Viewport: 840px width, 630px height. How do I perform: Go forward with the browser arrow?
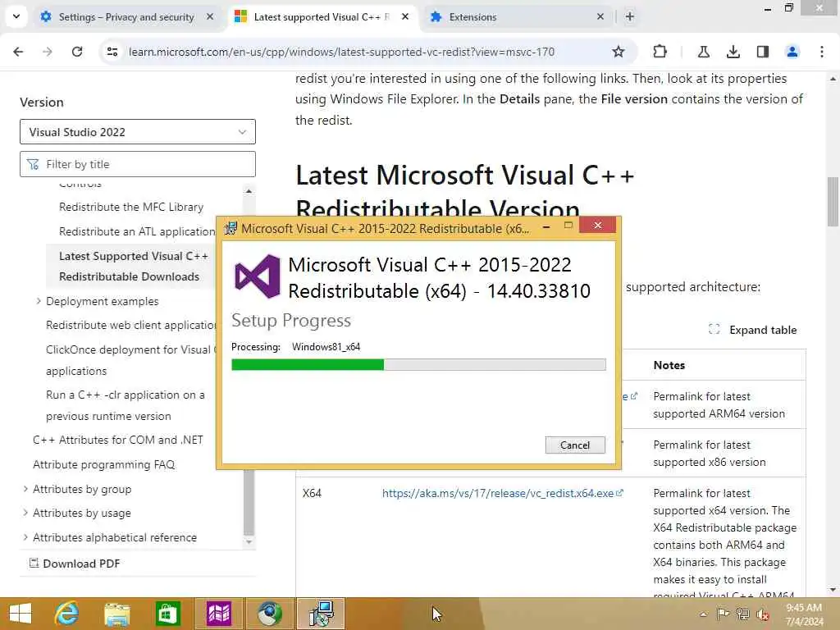pos(47,52)
